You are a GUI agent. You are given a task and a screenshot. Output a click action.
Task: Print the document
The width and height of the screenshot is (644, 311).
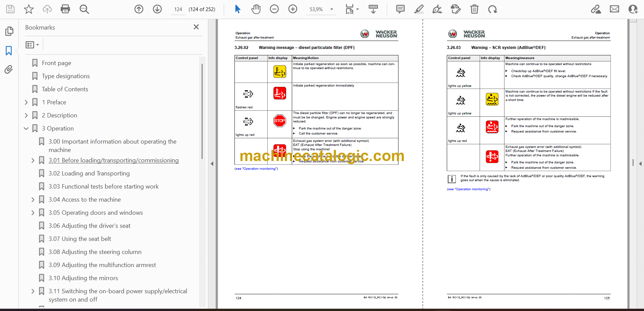coord(65,9)
